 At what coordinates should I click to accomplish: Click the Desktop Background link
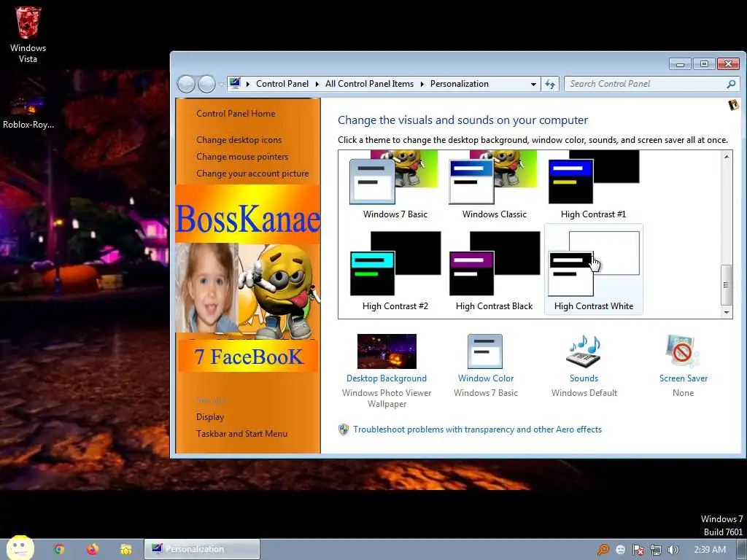(x=387, y=378)
